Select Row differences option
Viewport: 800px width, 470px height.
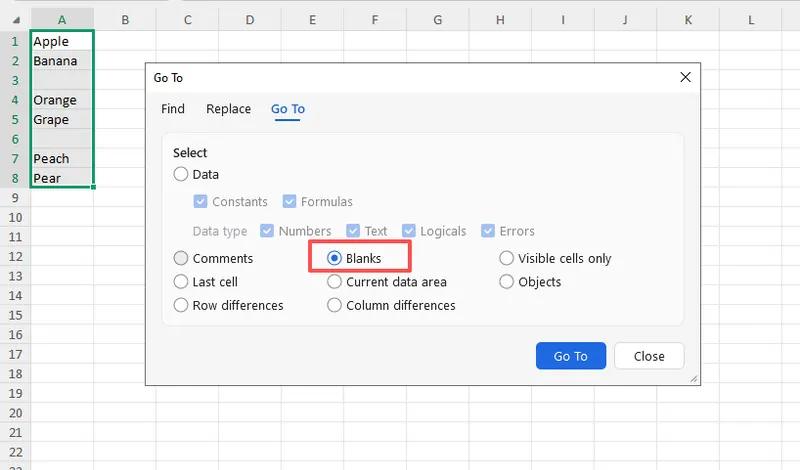pos(181,305)
